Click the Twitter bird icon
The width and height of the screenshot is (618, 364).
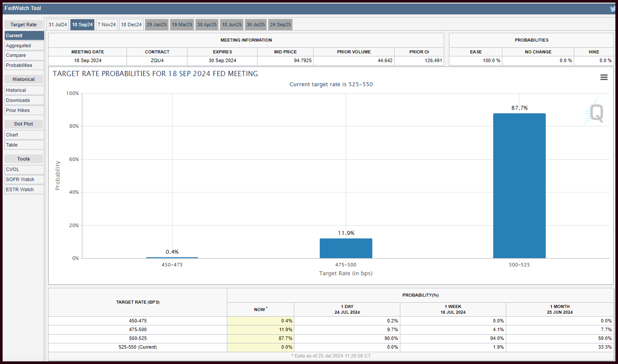pyautogui.click(x=614, y=9)
